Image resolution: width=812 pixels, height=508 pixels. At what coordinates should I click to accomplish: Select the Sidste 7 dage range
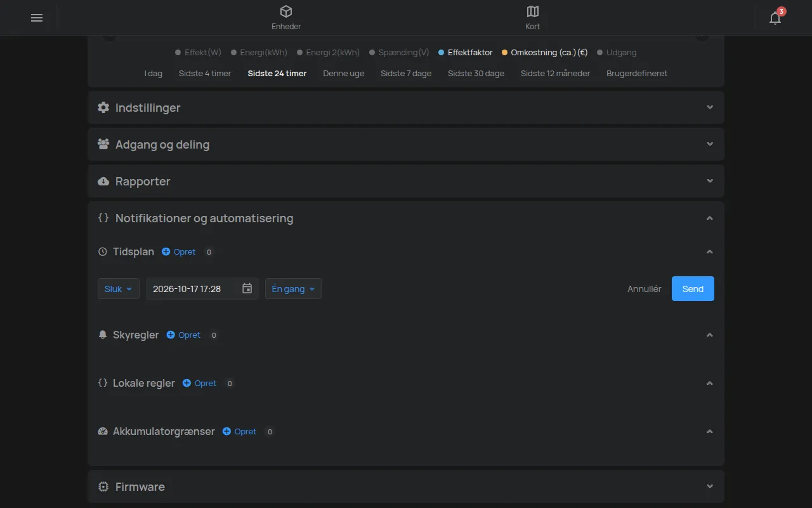click(406, 74)
